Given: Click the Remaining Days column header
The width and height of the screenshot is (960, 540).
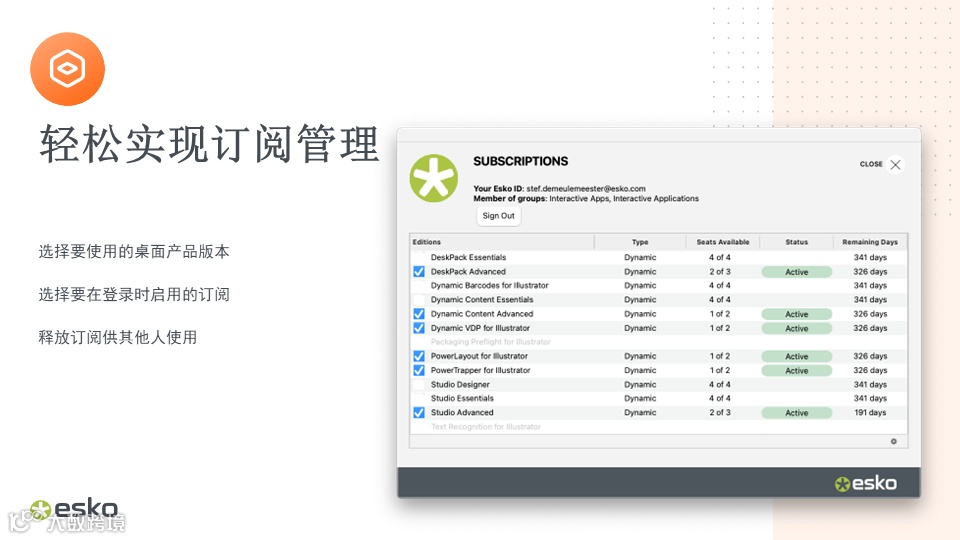Looking at the screenshot, I should (x=869, y=242).
